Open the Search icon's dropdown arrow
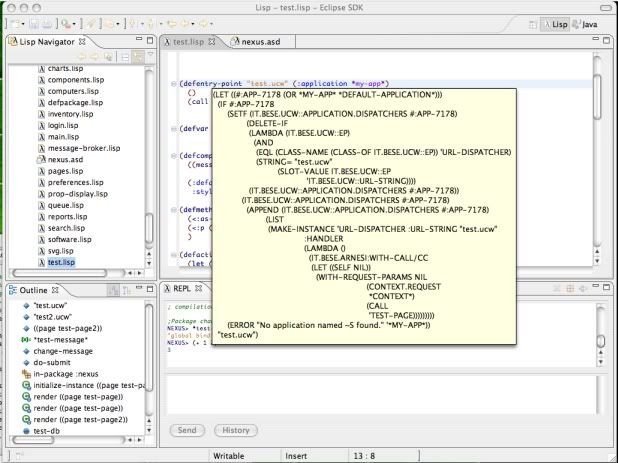This screenshot has height=463, width=618. [x=74, y=24]
